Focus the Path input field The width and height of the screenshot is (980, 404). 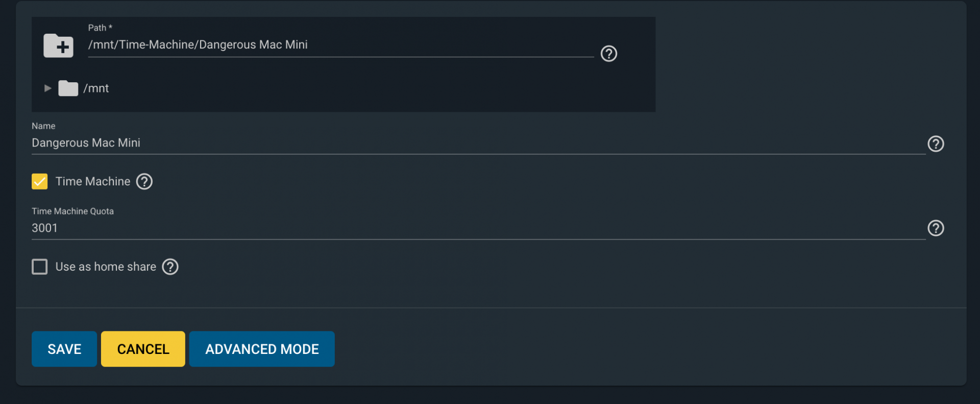tap(340, 45)
